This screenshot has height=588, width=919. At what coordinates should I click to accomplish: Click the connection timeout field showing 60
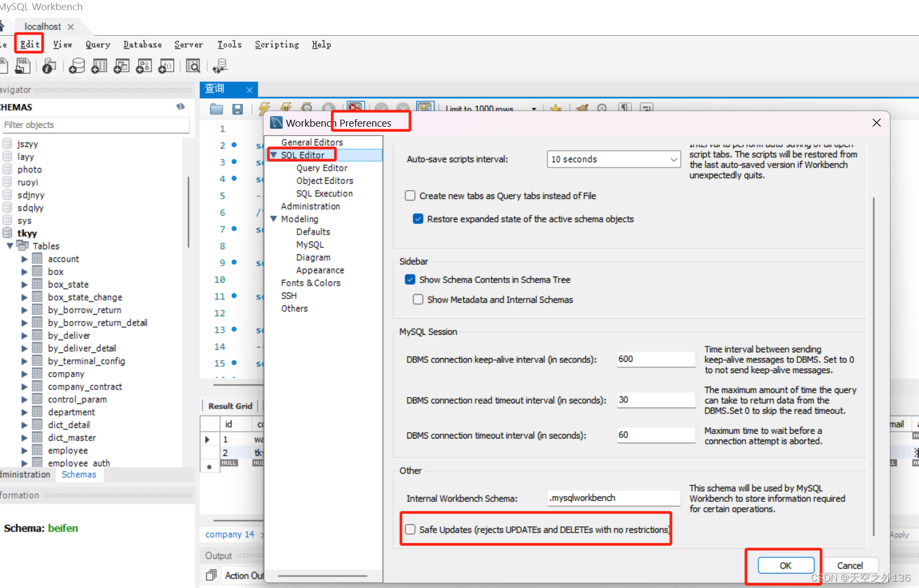(656, 435)
